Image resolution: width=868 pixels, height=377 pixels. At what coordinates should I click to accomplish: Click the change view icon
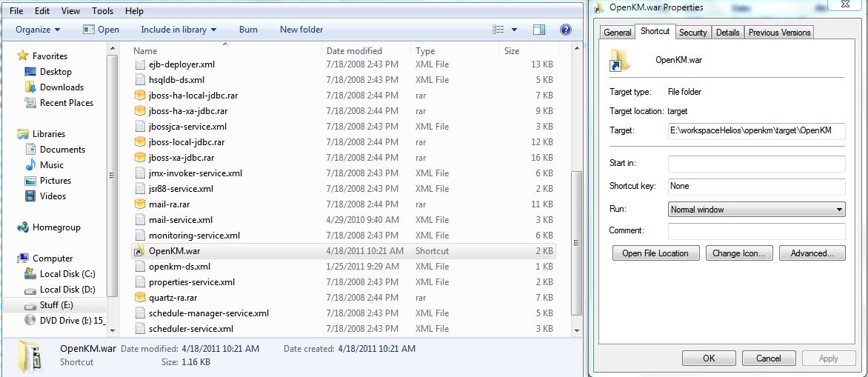[498, 30]
